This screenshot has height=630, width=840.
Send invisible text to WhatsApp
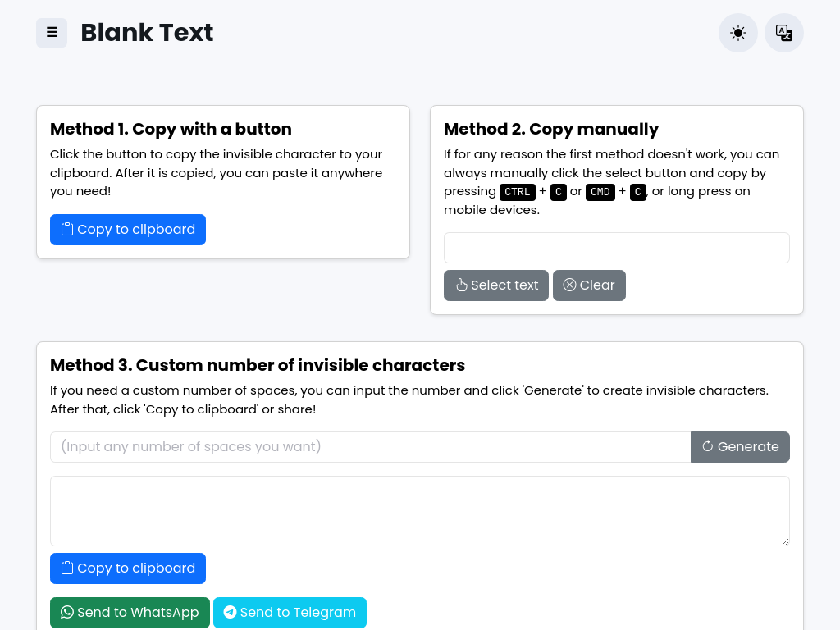point(130,612)
